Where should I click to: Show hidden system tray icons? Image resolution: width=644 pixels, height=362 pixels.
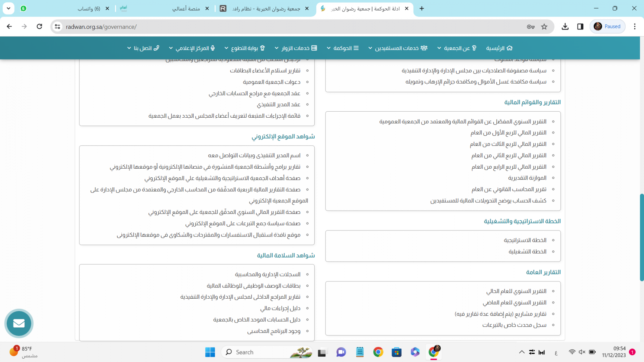(522, 352)
